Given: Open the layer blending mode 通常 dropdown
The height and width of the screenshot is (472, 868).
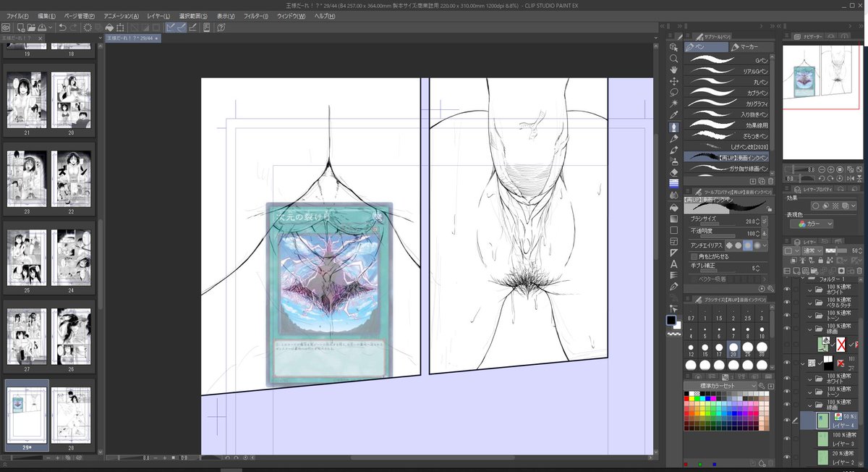Looking at the screenshot, I should click(811, 250).
